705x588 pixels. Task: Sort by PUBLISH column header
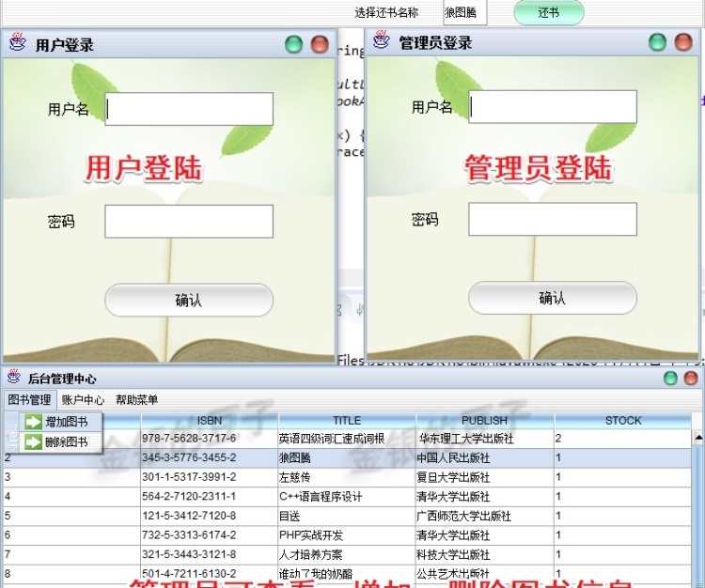(485, 421)
